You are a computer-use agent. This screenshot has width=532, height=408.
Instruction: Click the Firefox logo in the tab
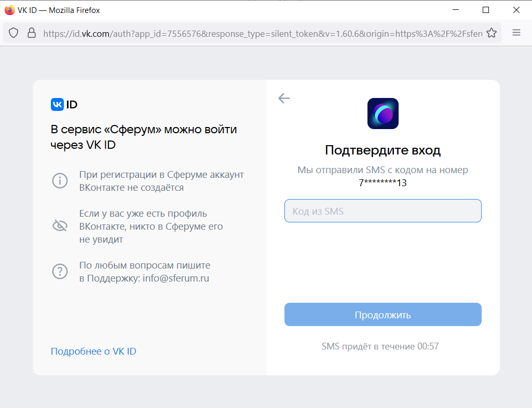(9, 9)
